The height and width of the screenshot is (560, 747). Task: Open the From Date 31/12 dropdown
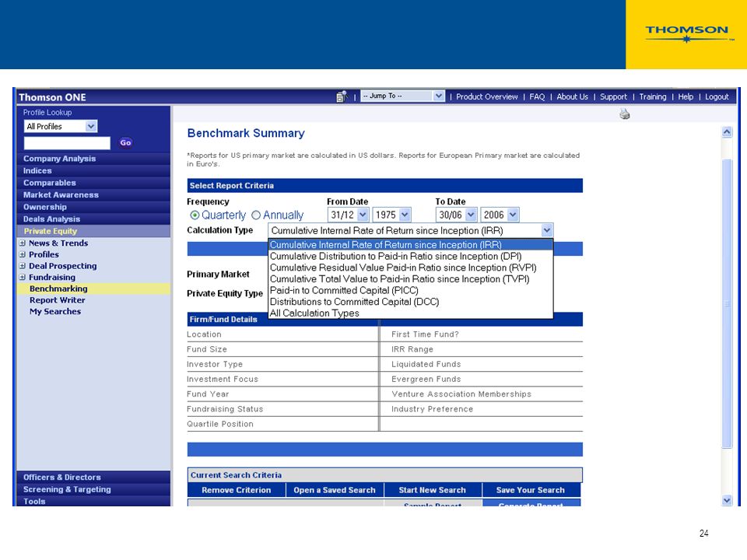click(x=348, y=215)
